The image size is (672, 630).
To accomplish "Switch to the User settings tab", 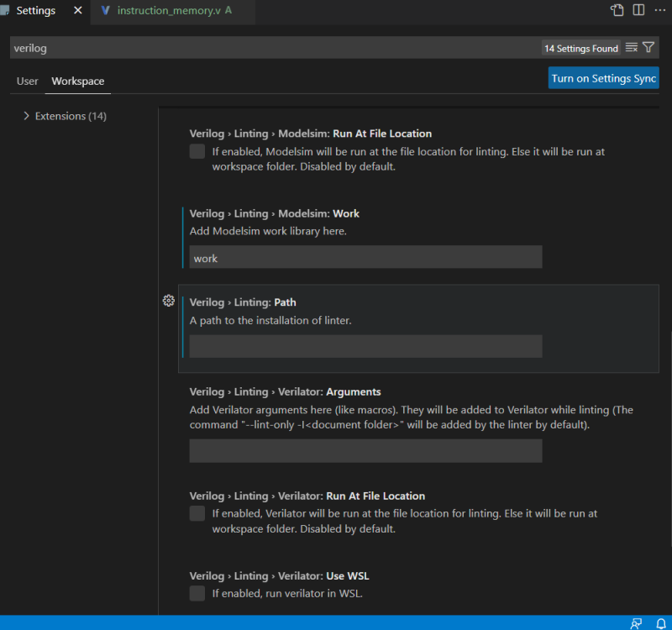I will click(27, 81).
